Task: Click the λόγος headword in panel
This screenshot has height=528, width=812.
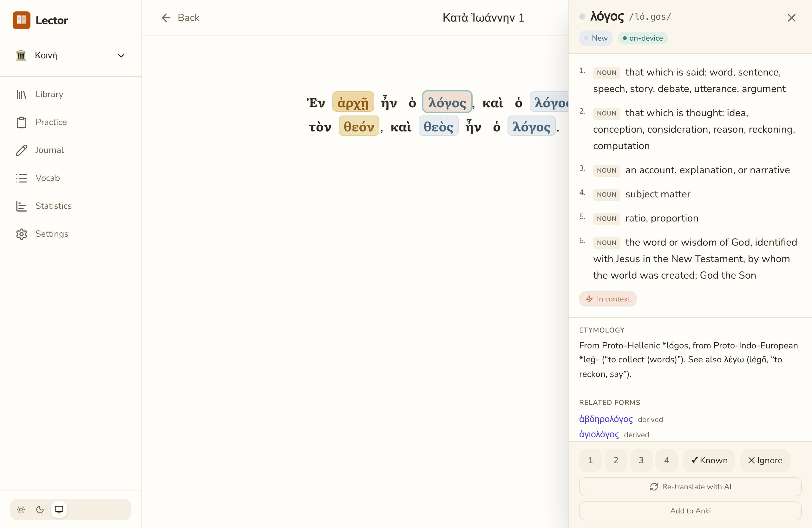Action: tap(607, 16)
